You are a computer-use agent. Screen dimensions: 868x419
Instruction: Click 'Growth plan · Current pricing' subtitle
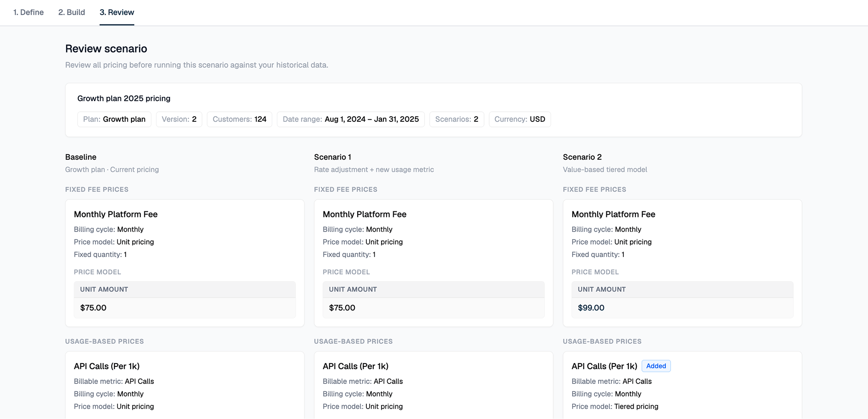(112, 169)
